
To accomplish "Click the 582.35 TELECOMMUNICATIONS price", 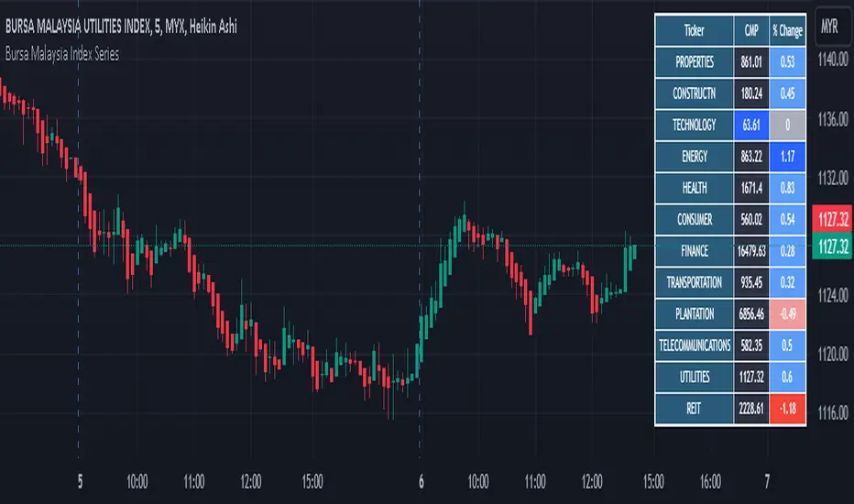I will point(751,345).
